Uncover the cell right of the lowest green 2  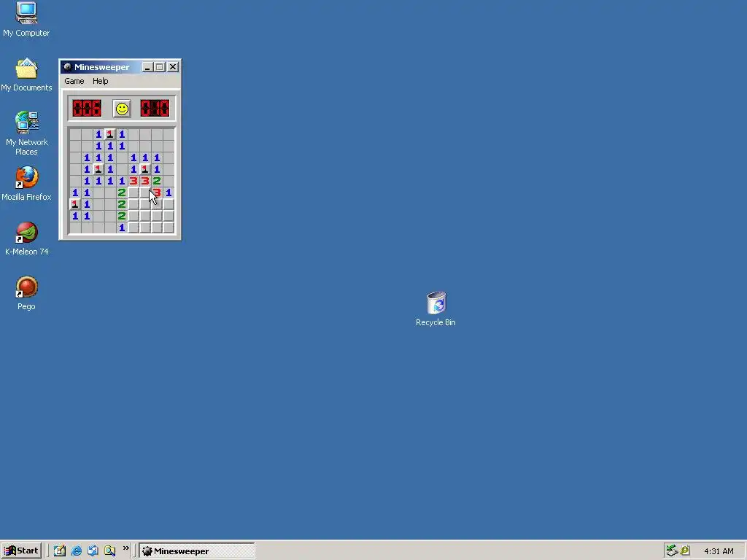point(133,216)
